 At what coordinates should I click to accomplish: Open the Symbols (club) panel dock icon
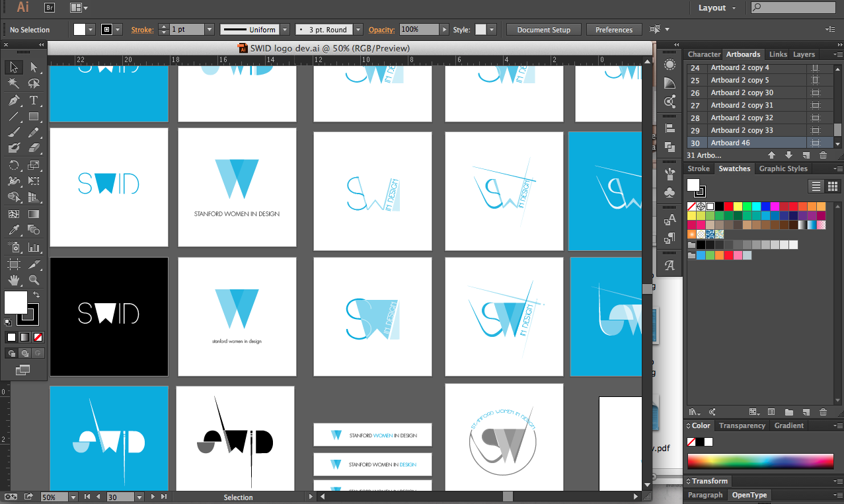point(670,192)
